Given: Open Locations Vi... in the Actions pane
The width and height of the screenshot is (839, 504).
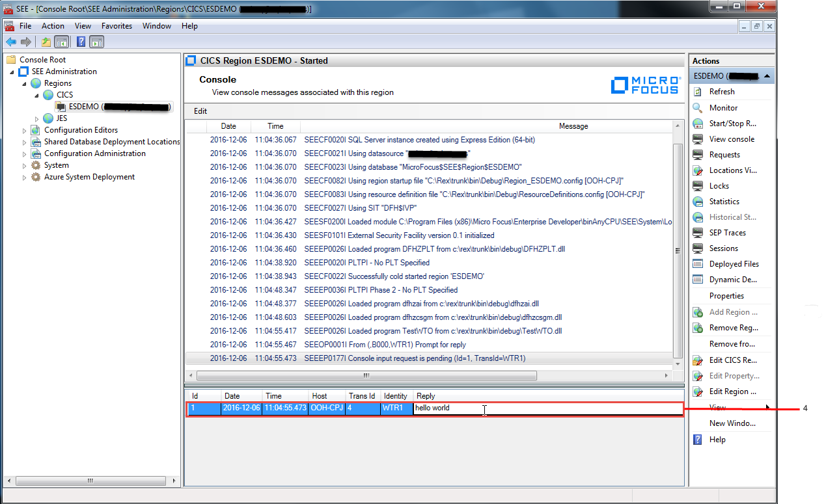Looking at the screenshot, I should coord(734,170).
